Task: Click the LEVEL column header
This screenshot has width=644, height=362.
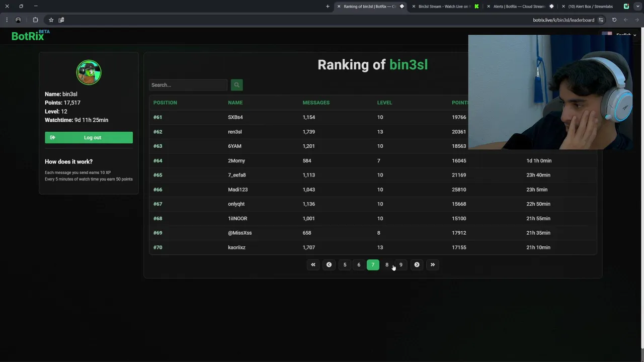Action: click(x=384, y=103)
